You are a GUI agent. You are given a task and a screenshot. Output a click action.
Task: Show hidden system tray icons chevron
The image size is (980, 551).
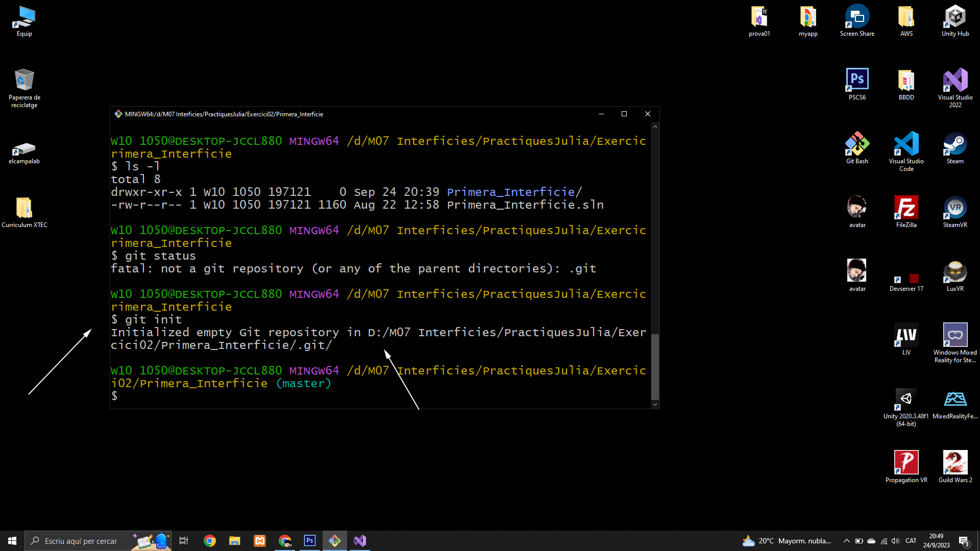(846, 541)
